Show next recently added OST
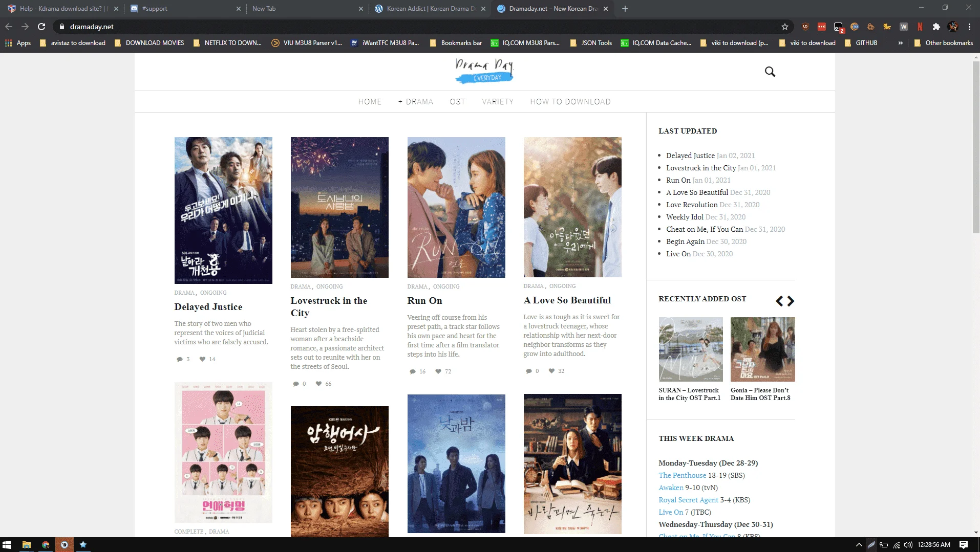The image size is (980, 552). pos(791,301)
